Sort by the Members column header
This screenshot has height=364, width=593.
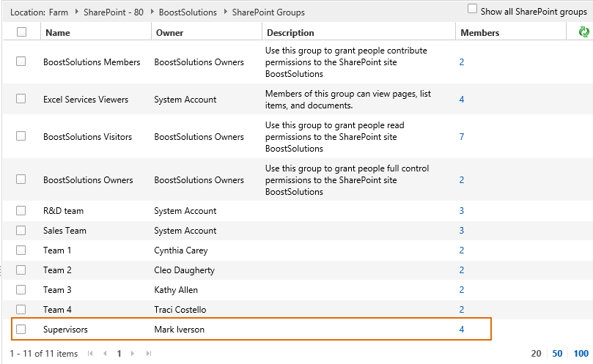(480, 33)
